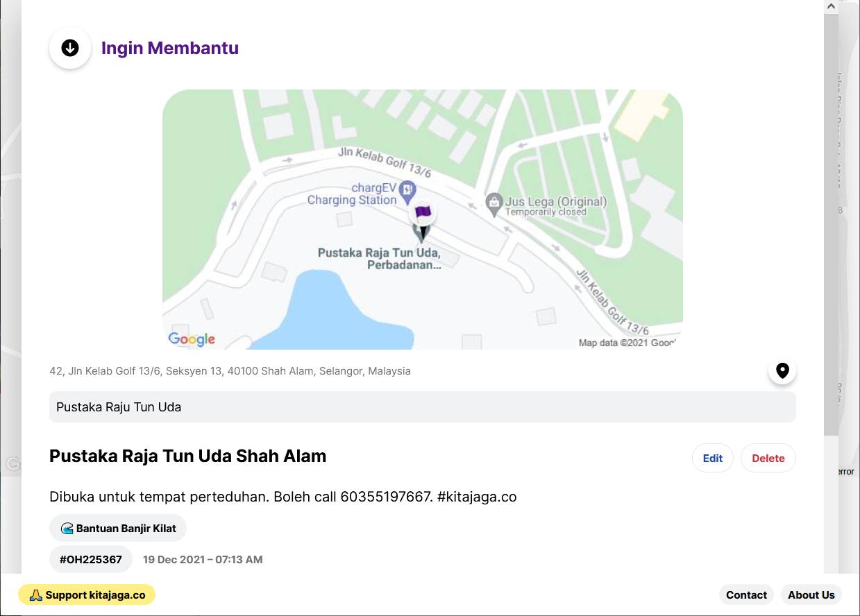
Task: Click the Pustaka Raju Tun Uda text field
Action: [422, 407]
